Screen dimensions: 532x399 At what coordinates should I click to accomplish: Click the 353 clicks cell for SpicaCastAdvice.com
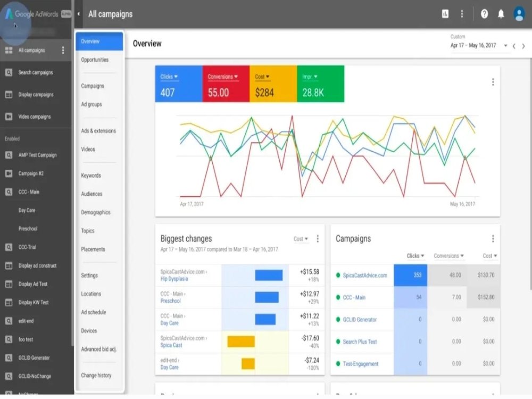(411, 275)
